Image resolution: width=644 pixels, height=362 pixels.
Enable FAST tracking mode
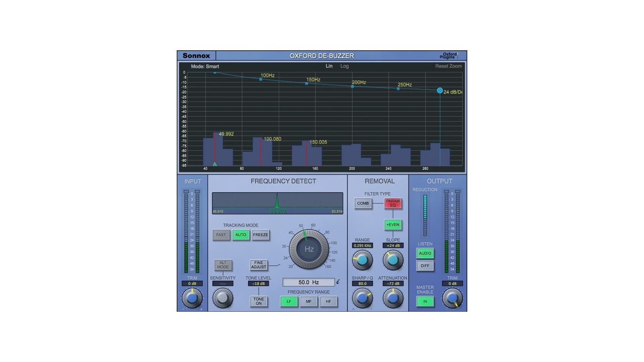(x=221, y=235)
